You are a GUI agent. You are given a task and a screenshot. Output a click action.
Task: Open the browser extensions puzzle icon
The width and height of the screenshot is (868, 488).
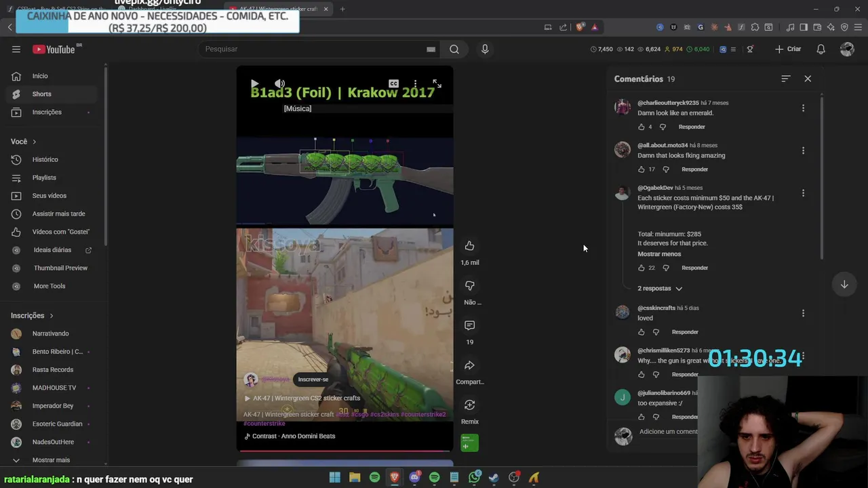754,27
